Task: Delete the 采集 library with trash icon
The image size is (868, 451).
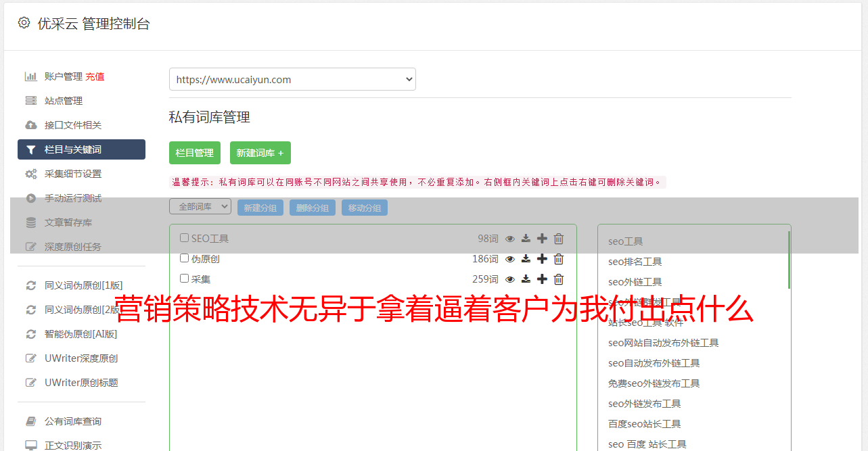Action: (559, 279)
